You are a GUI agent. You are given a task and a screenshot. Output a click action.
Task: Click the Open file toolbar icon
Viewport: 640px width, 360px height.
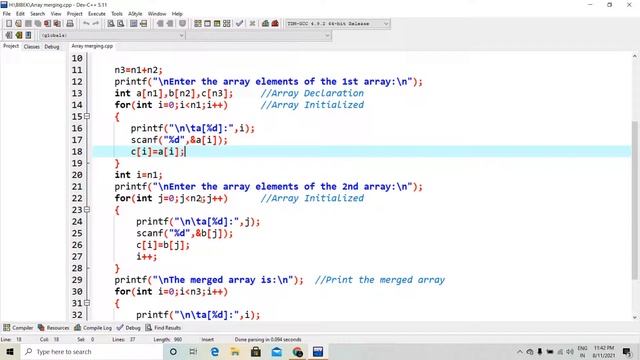[x=18, y=24]
